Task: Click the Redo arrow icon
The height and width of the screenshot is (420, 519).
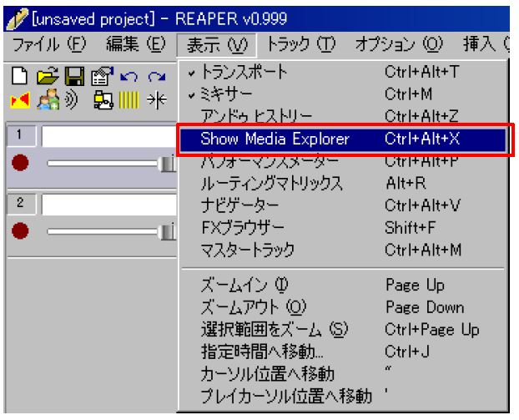Action: [x=157, y=77]
